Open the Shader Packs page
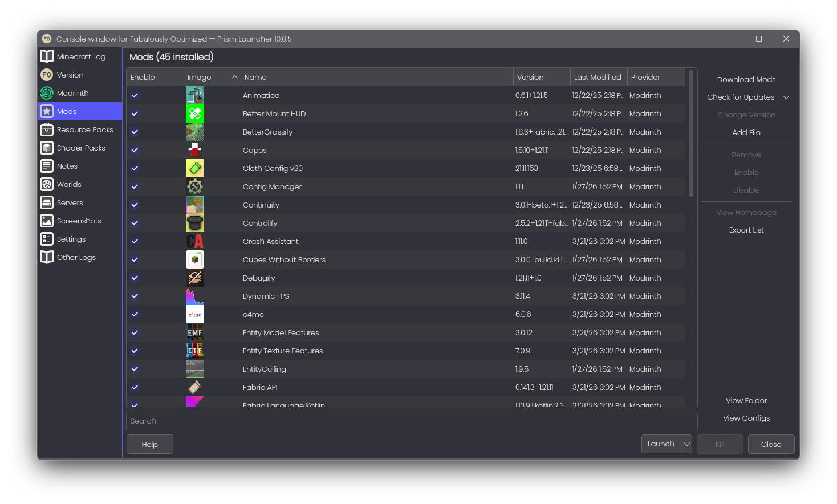Screen dimensions: 837x504 80,148
